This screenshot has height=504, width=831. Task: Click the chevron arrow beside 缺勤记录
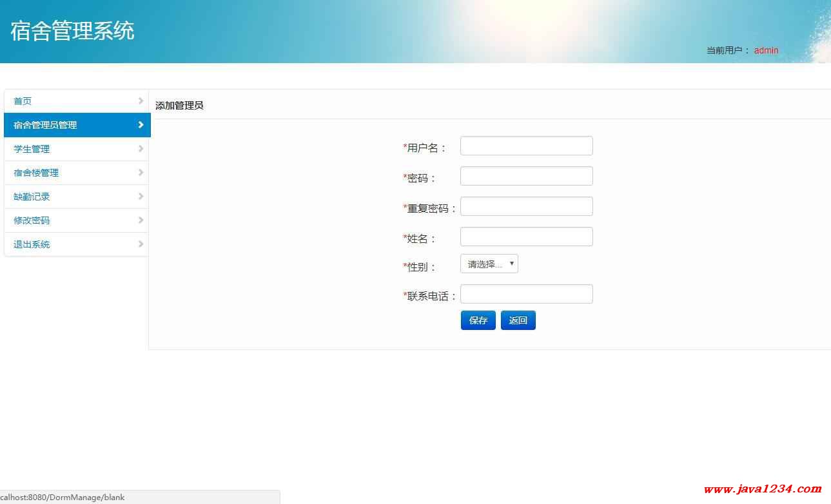pos(141,197)
